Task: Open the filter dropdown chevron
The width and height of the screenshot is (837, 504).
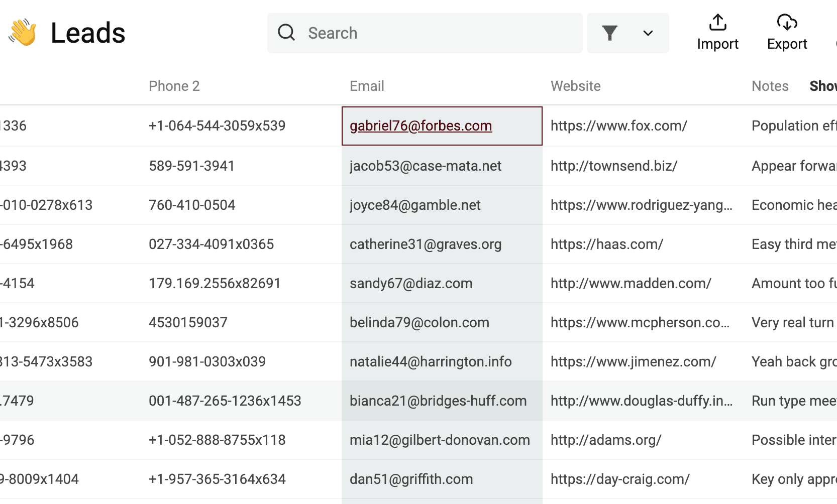Action: click(x=648, y=33)
